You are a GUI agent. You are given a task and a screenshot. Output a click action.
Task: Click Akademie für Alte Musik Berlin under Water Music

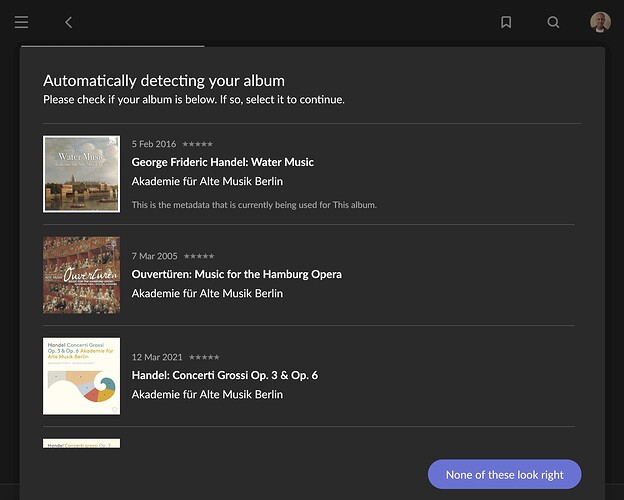click(x=207, y=182)
